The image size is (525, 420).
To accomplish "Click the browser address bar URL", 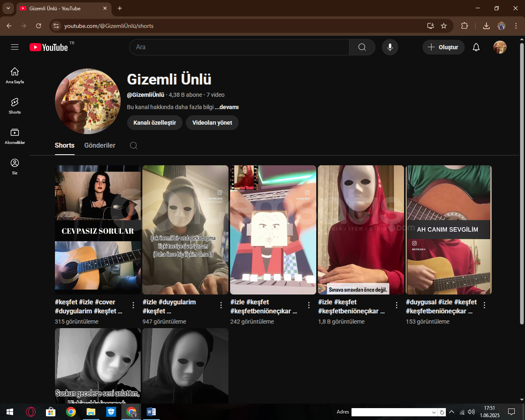I will [x=109, y=26].
